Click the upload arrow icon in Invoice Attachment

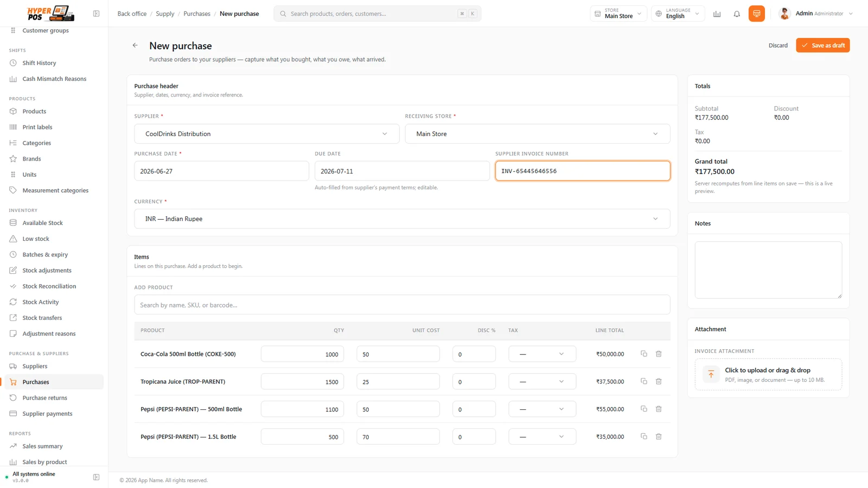(711, 374)
